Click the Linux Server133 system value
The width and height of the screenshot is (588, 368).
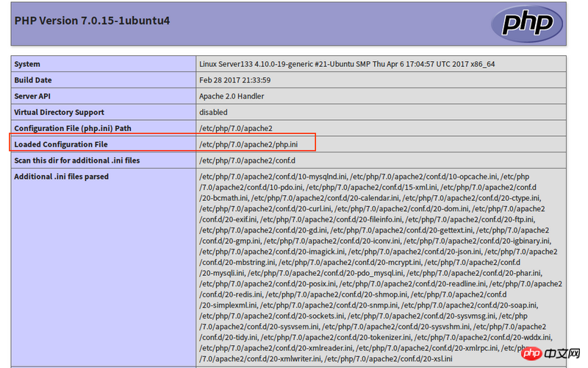click(x=347, y=64)
